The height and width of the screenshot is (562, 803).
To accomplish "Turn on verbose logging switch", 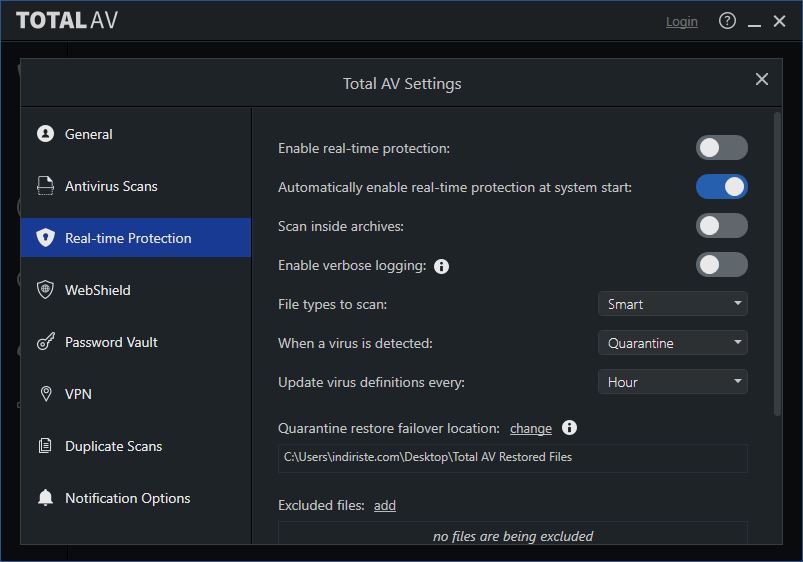I will 722,265.
